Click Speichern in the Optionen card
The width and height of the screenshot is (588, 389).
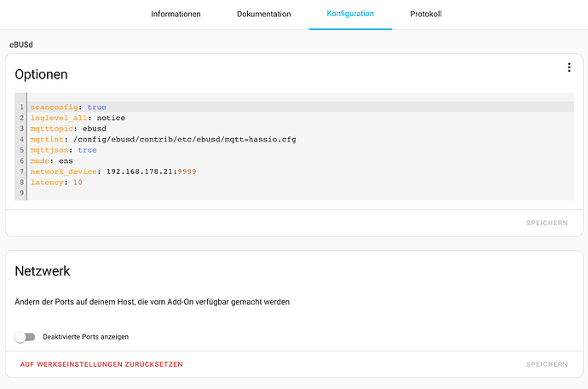546,223
